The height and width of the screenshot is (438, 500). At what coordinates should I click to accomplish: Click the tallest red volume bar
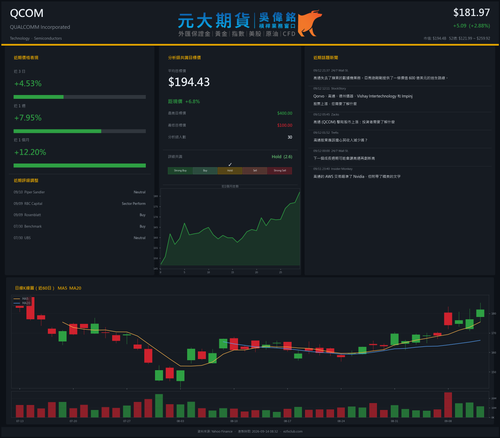448,405
